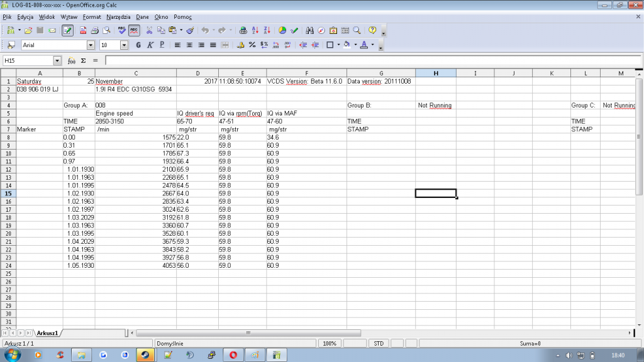Apply percent number format
This screenshot has width=644, height=362.
tap(252, 45)
